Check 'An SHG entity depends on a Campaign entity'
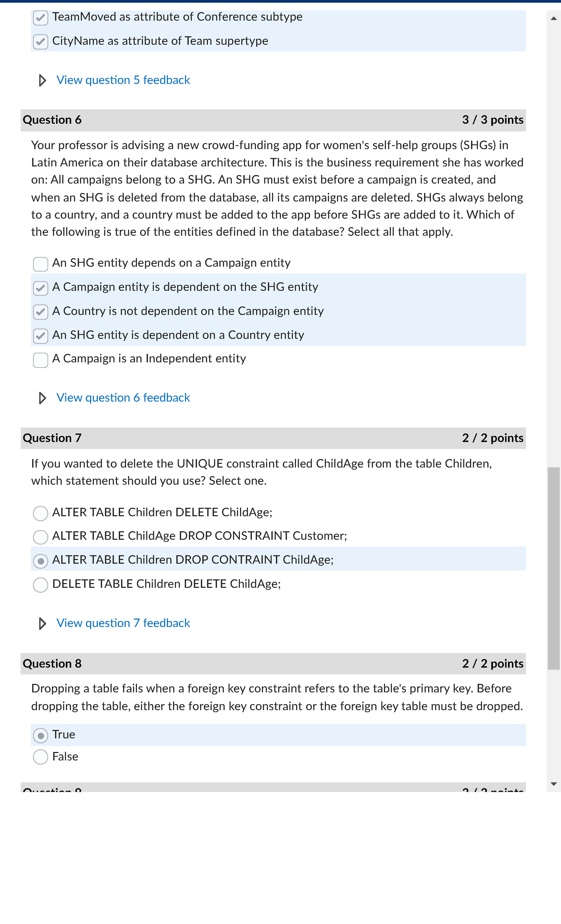Viewport: 561px width, 924px height. (40, 264)
